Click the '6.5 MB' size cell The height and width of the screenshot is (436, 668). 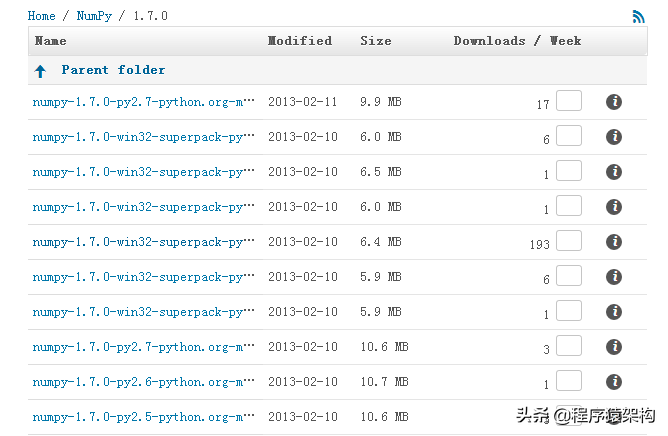(x=381, y=172)
